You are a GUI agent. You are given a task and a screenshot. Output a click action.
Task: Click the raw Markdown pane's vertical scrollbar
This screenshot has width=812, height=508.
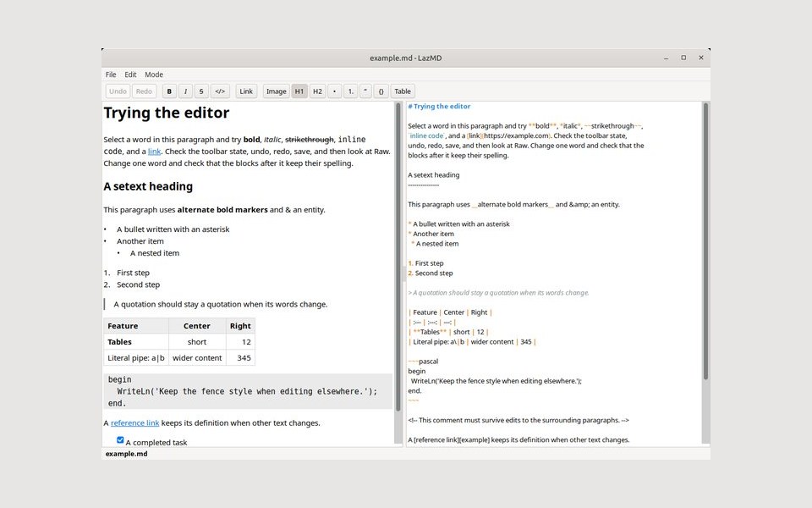705,241
